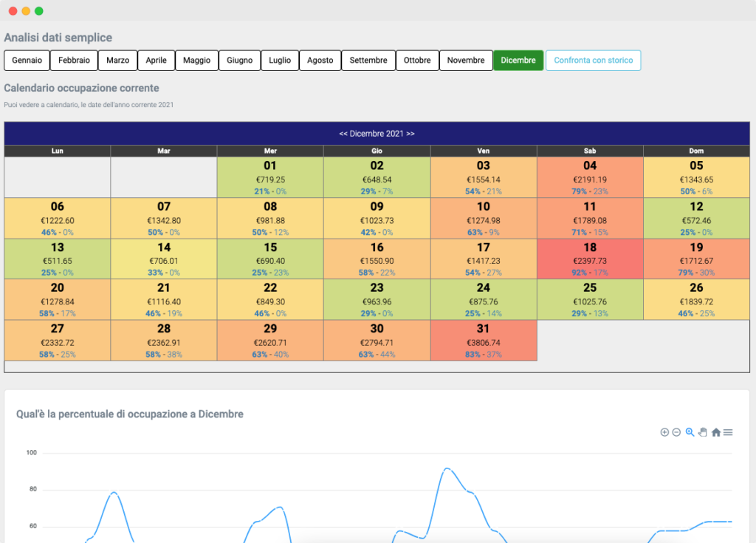Switch to the Settembre month tab
This screenshot has height=543, width=756.
click(368, 61)
